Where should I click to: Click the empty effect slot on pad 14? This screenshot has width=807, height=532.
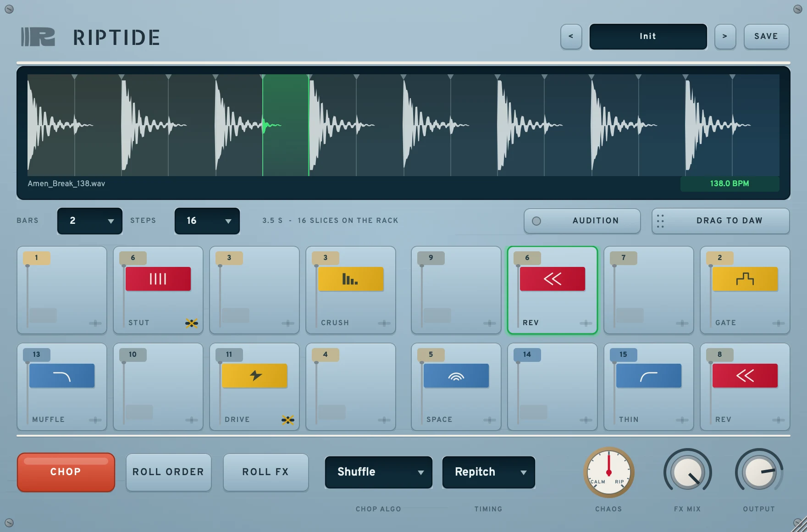point(534,412)
